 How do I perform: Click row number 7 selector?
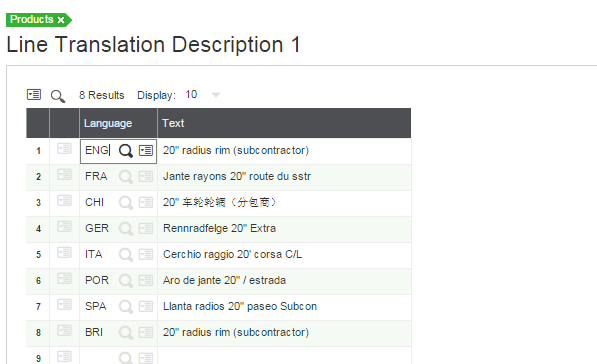point(38,307)
